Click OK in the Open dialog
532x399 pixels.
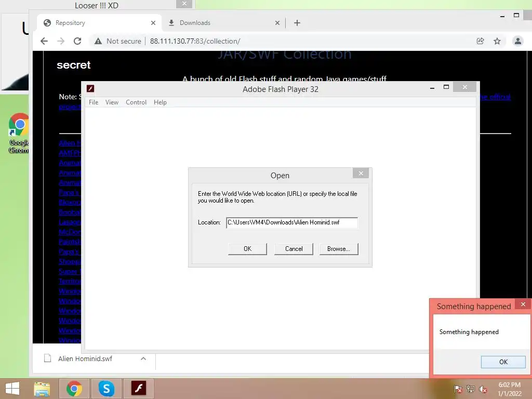pos(247,249)
